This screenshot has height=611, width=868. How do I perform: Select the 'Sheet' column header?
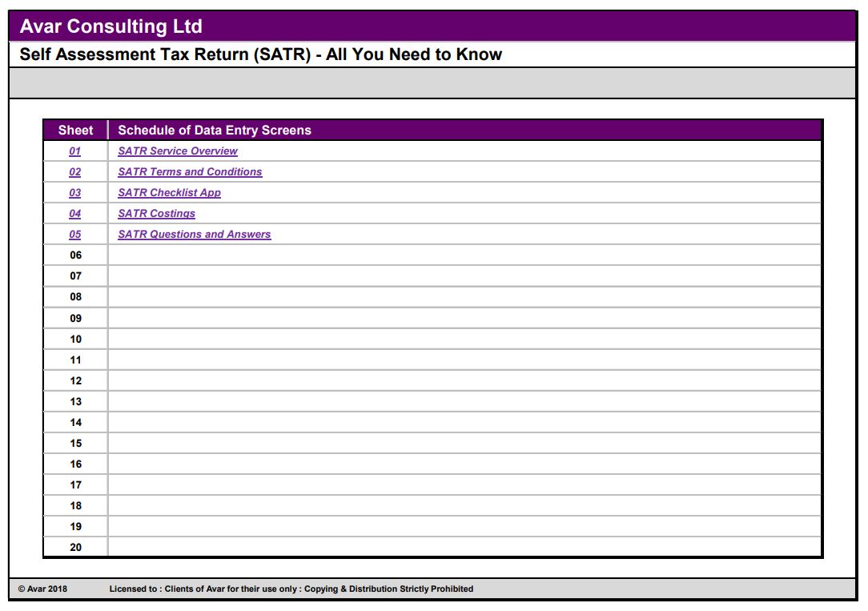[x=76, y=130]
